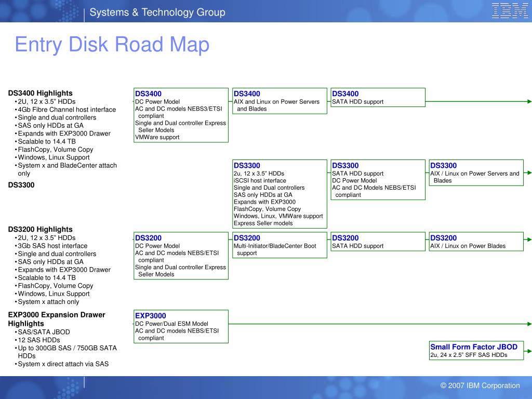Click 'AIX / Linux on Power Blades' text
The height and width of the screenshot is (399, 532).
468,246
